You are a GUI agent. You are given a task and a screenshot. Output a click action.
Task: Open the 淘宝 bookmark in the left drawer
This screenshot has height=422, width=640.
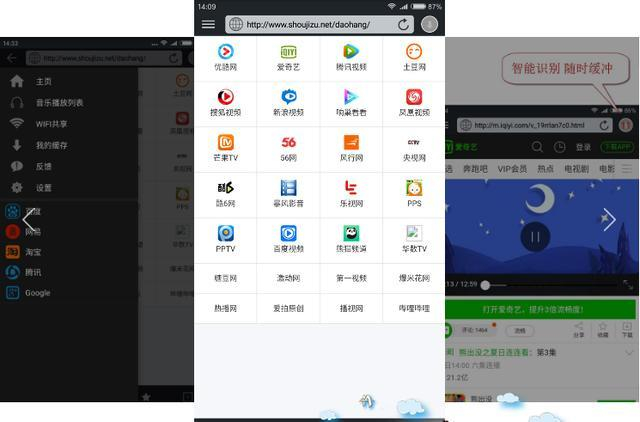[69, 252]
